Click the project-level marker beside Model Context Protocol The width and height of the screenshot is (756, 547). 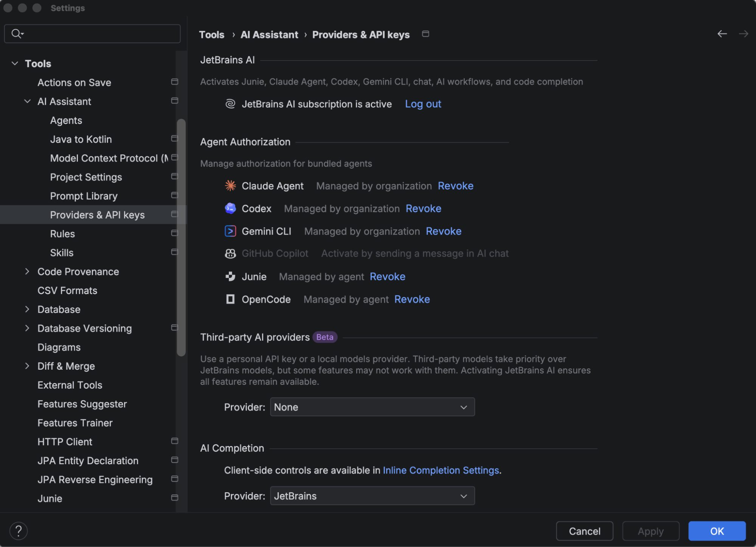(174, 158)
